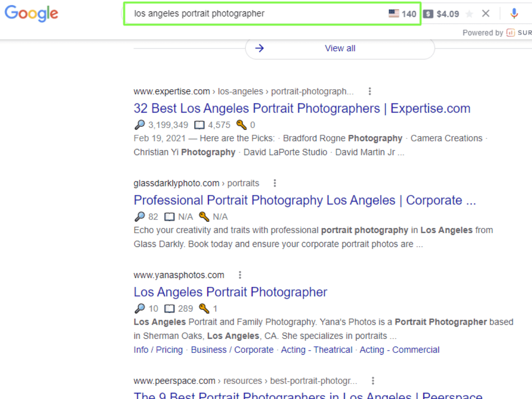
Task: Open the 'Acting - Theatrical' sitelink
Action: 317,350
